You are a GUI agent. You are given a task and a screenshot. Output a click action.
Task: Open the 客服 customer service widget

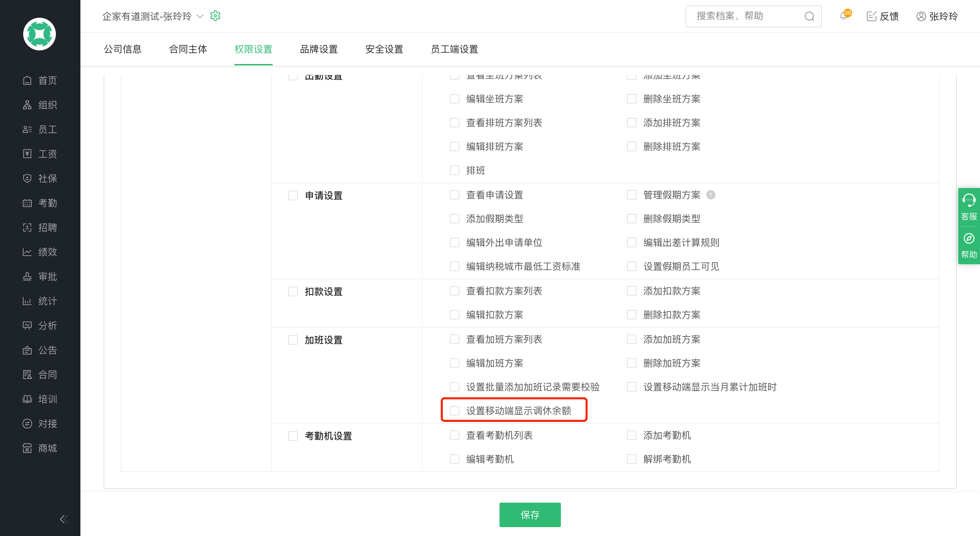pyautogui.click(x=969, y=207)
